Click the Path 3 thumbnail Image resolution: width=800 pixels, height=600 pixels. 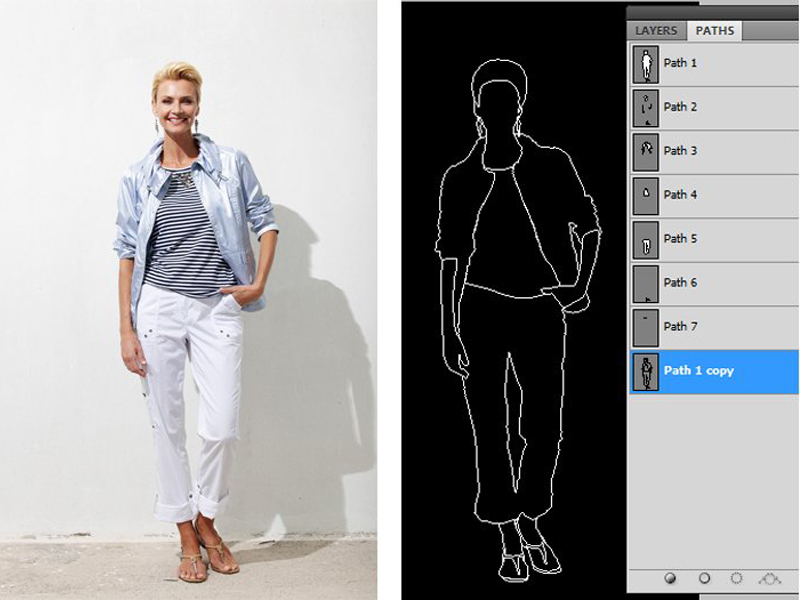point(646,152)
